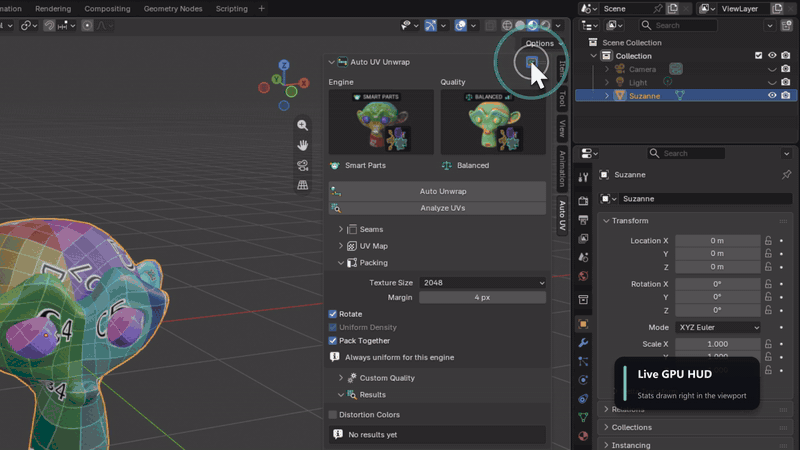Collapse the Results section

coord(341,395)
